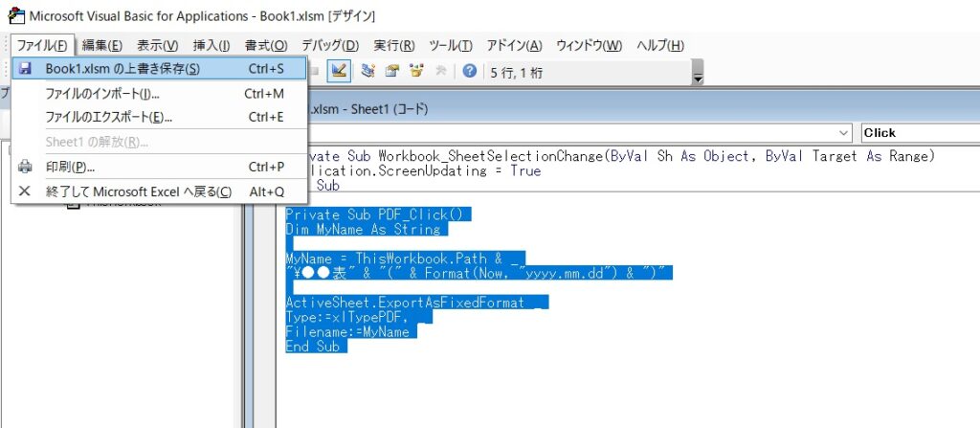Image resolution: width=980 pixels, height=428 pixels.
Task: Open the デバッグ(D) menu
Action: click(x=330, y=46)
